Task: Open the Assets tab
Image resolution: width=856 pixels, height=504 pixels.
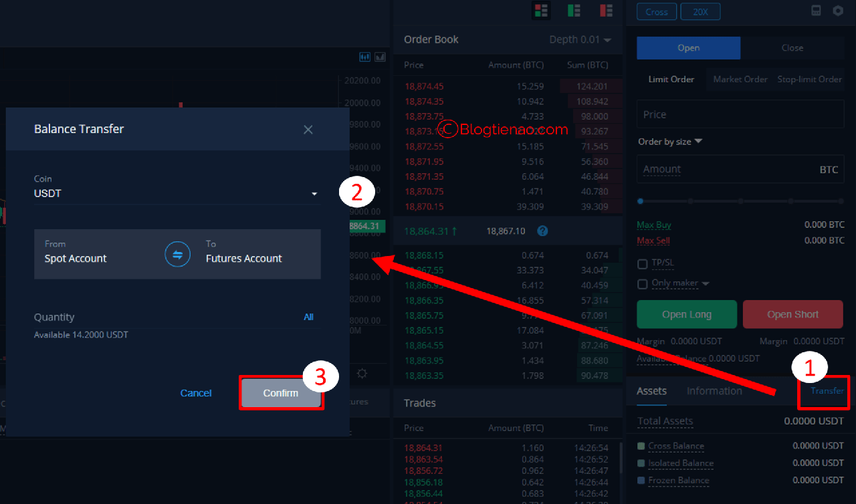Action: [651, 391]
